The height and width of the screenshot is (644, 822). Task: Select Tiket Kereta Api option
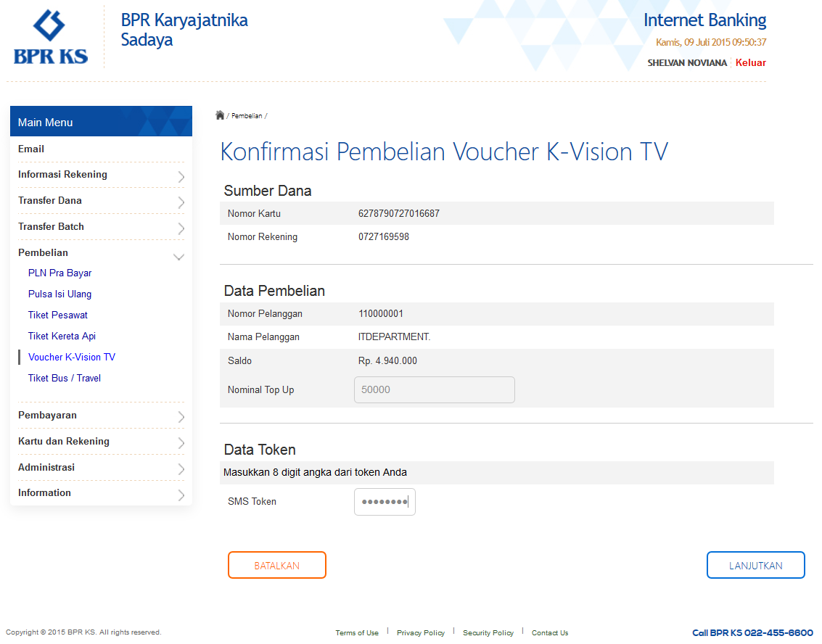click(x=62, y=337)
